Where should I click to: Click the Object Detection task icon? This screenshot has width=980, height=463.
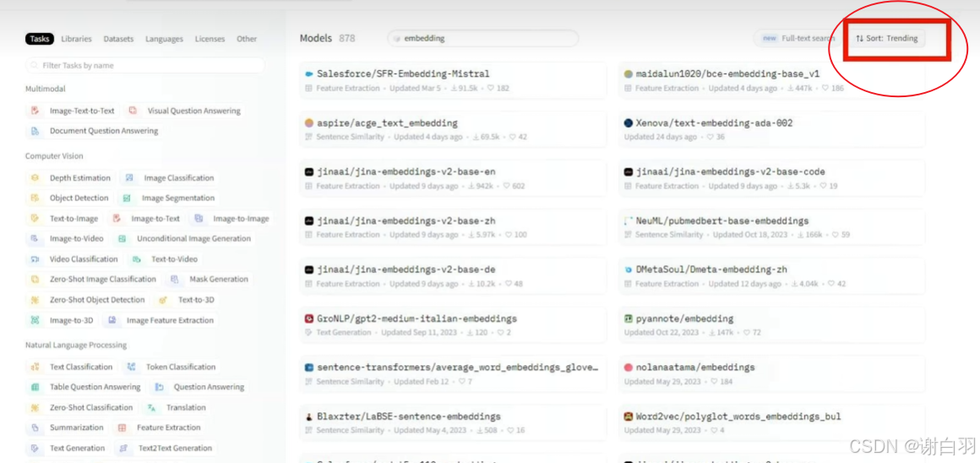click(x=35, y=198)
